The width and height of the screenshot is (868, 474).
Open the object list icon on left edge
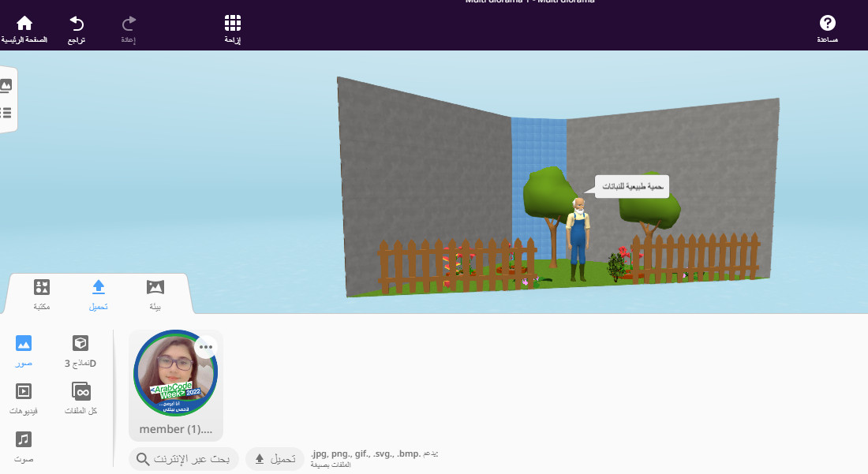(6, 113)
